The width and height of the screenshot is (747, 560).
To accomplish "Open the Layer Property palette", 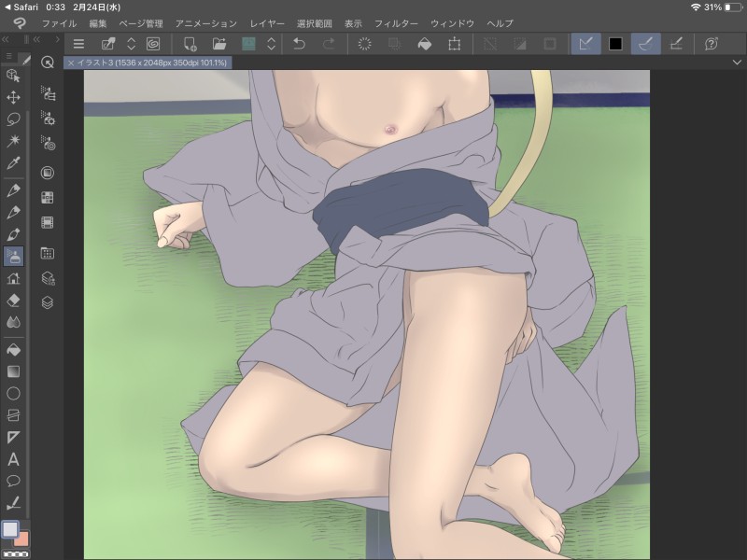I will pyautogui.click(x=48, y=278).
